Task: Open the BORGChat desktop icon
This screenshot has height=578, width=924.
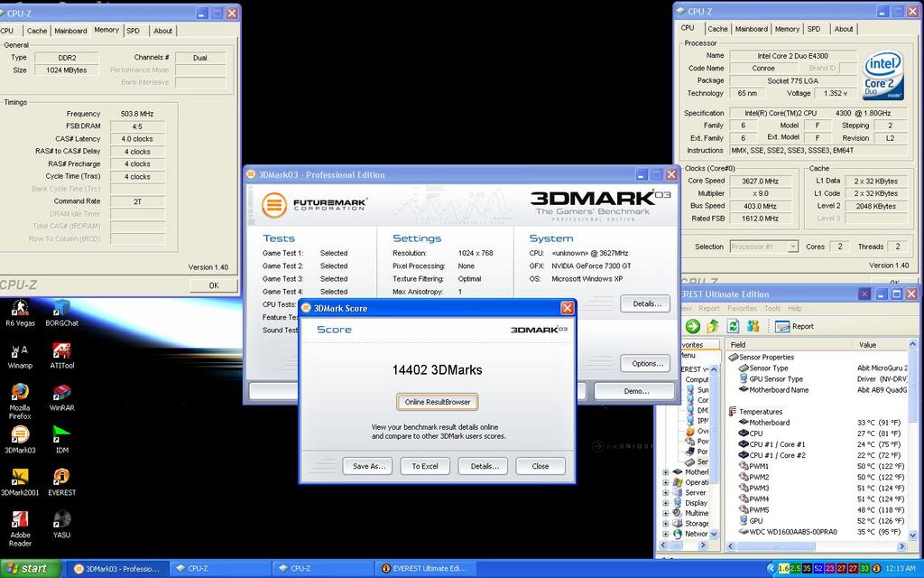Action: pos(62,312)
